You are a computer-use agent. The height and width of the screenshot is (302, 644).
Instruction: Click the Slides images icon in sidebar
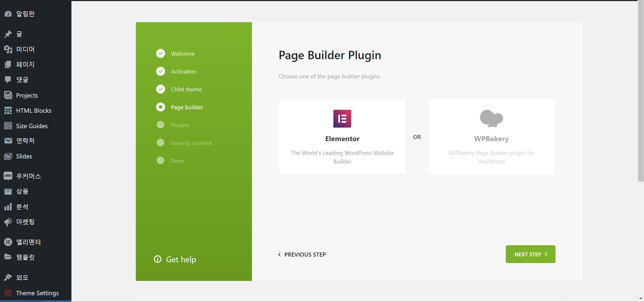pyautogui.click(x=8, y=156)
